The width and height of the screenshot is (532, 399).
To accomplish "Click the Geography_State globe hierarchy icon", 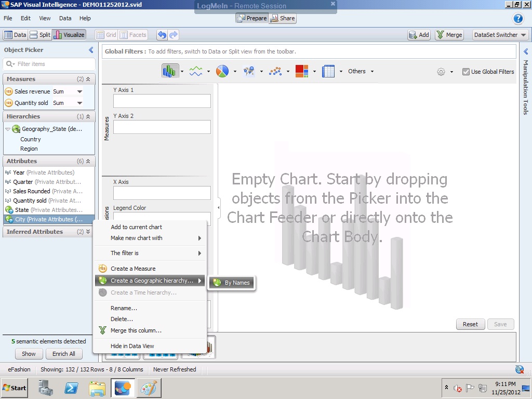I will coord(16,129).
